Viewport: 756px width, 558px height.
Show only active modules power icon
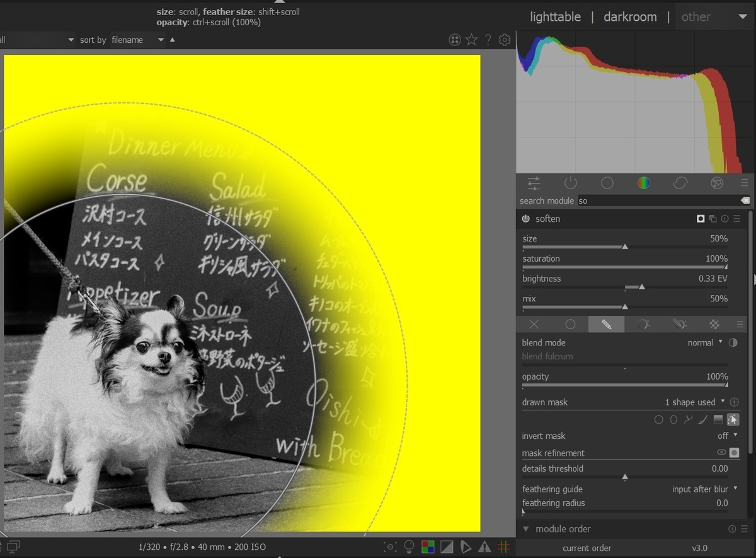pyautogui.click(x=570, y=183)
